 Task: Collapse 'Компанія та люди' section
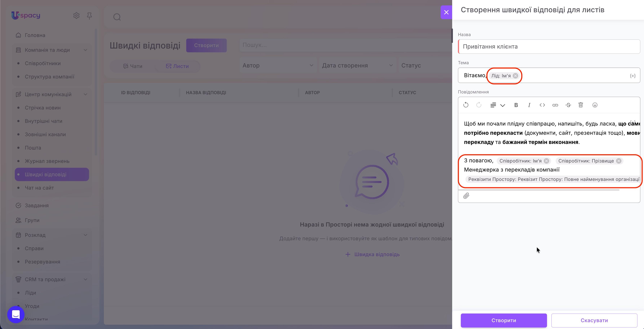click(x=85, y=50)
